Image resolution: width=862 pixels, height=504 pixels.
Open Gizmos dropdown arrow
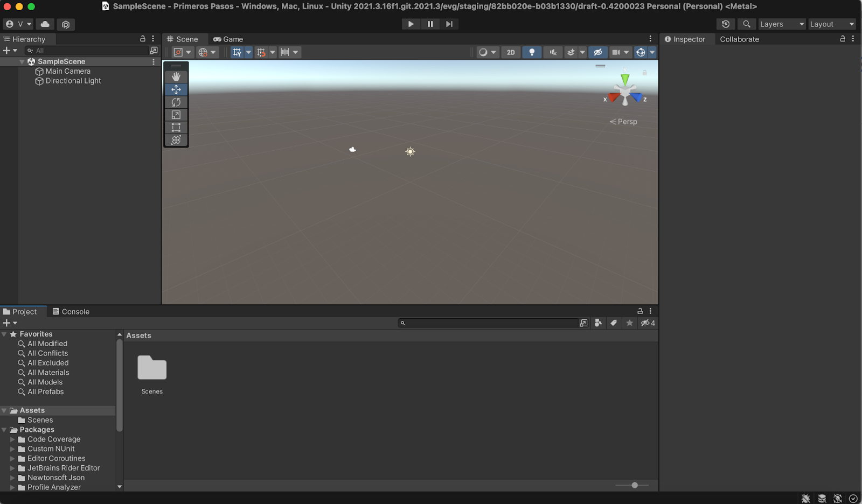coord(652,52)
